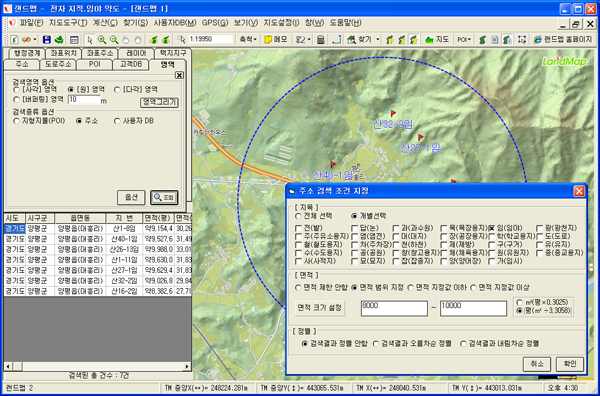
Task: Click the red flag at 산27-1임
Action: point(420,137)
